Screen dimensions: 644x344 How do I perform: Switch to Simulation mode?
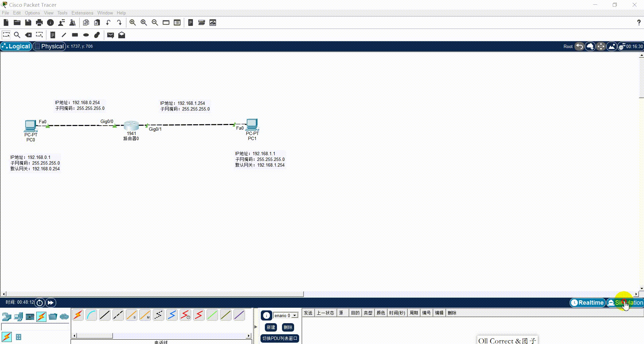pos(626,303)
